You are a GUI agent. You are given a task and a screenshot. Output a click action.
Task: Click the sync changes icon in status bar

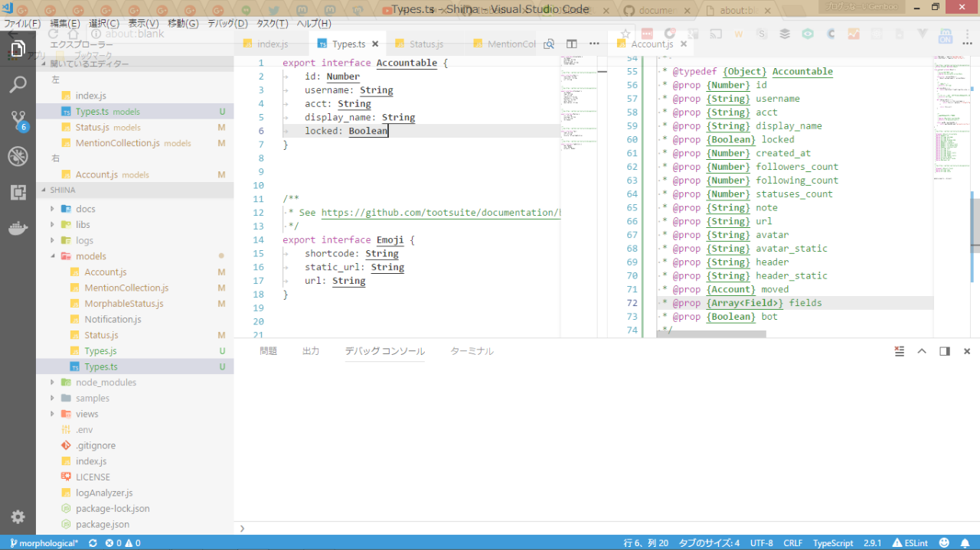93,543
